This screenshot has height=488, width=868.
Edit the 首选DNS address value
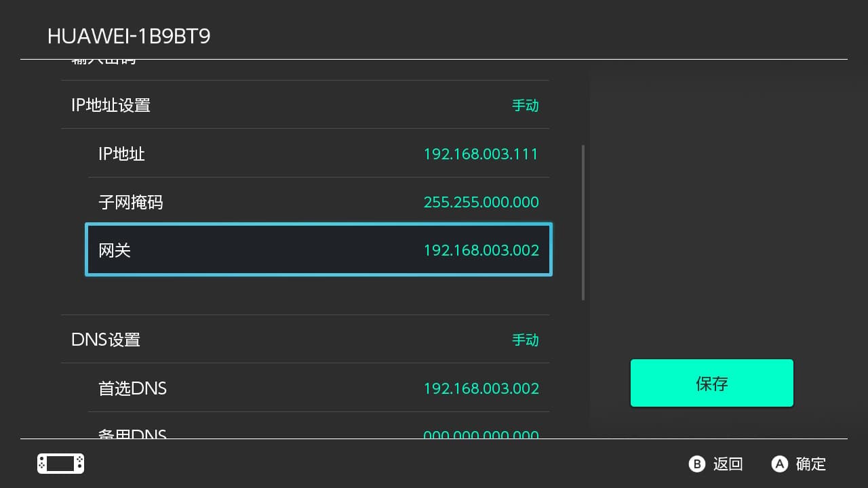[x=481, y=388]
